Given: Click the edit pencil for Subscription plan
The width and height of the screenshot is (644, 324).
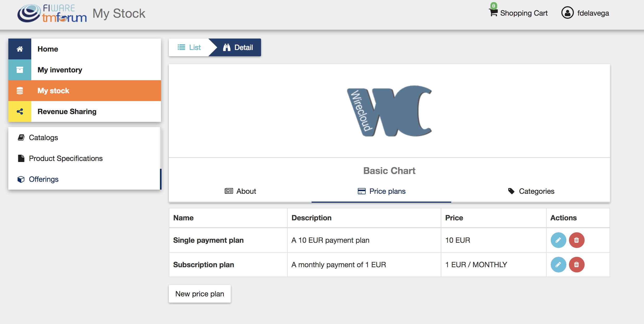Looking at the screenshot, I should coord(558,265).
